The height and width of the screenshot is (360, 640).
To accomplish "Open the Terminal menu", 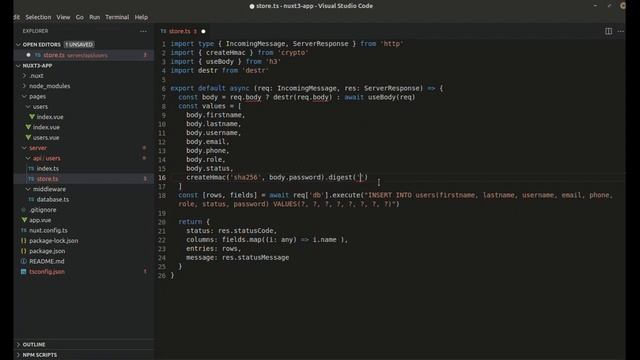I will [117, 17].
